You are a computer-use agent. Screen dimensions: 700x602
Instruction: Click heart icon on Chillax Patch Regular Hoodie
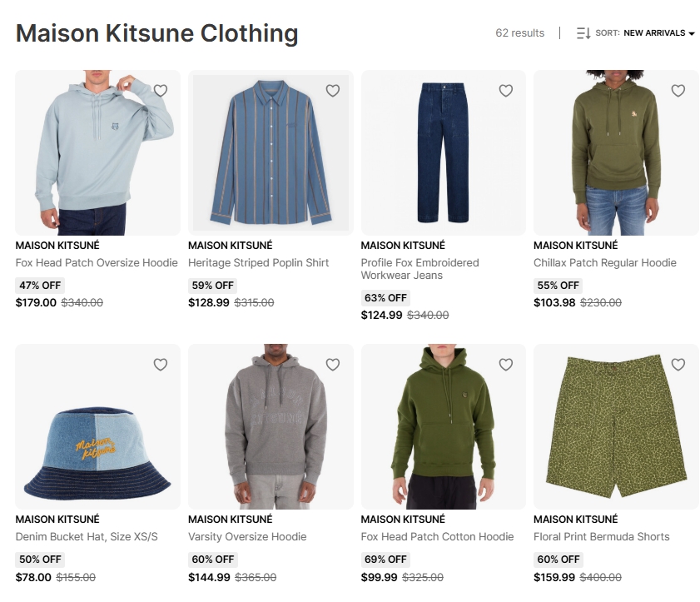[678, 91]
